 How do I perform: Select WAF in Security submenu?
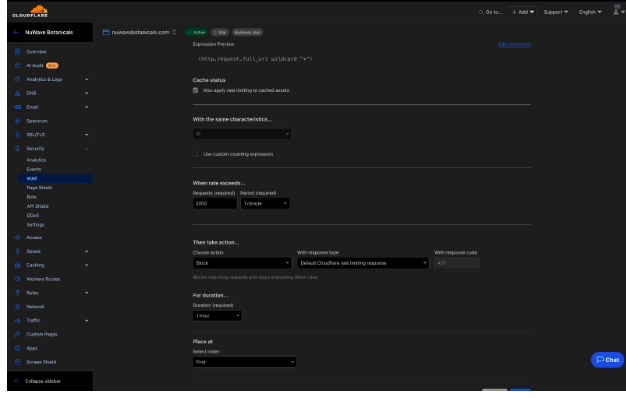tap(55, 178)
